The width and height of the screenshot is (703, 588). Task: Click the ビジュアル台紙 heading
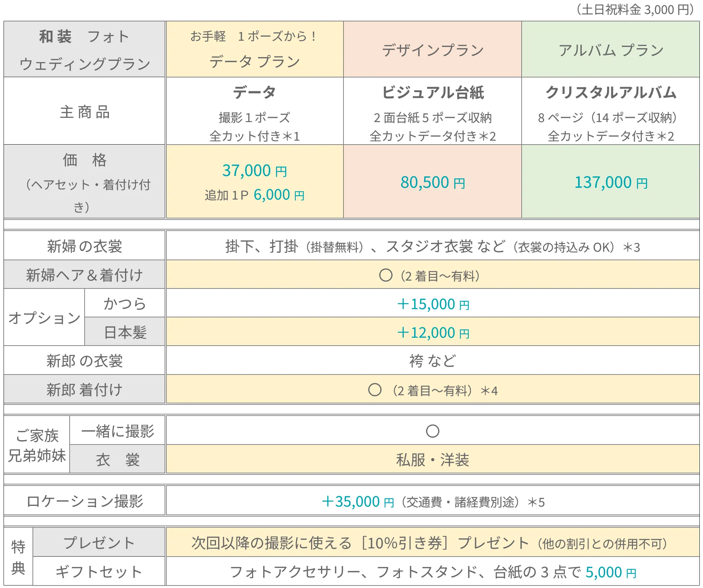coord(432,92)
